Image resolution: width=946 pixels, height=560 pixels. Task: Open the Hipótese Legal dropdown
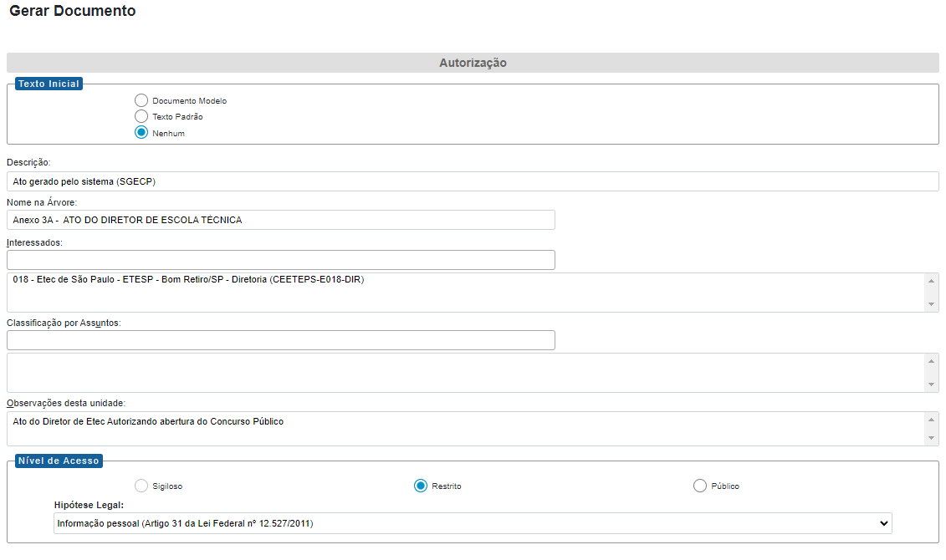tap(473, 523)
